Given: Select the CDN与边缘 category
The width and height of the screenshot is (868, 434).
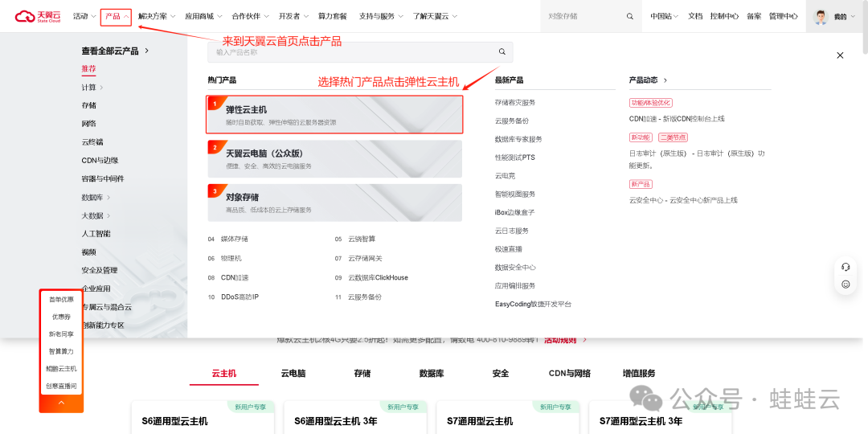Looking at the screenshot, I should 100,160.
